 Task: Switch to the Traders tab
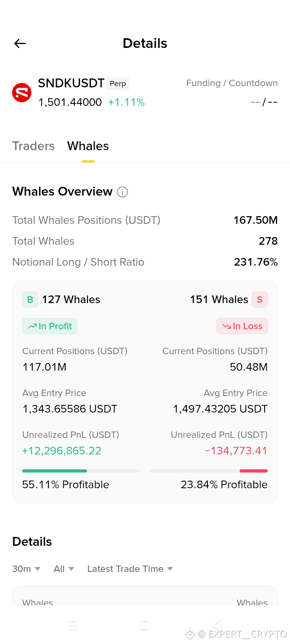(x=33, y=146)
